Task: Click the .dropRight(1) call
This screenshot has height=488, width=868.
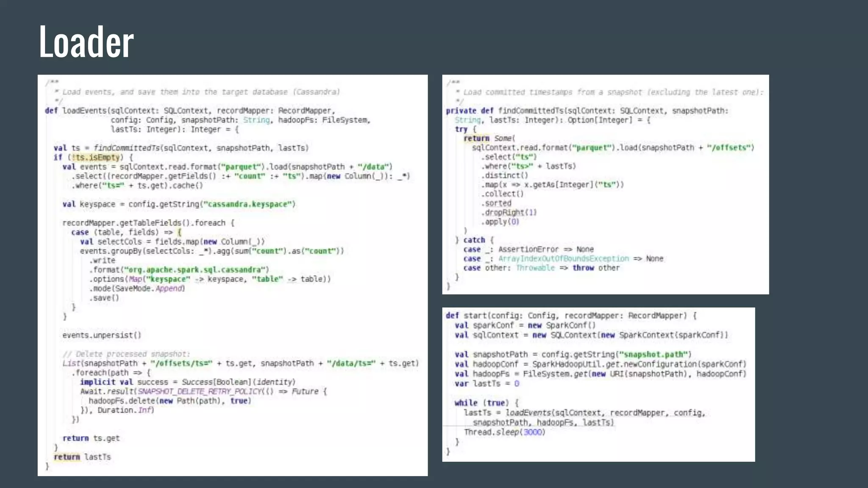Action: point(509,212)
